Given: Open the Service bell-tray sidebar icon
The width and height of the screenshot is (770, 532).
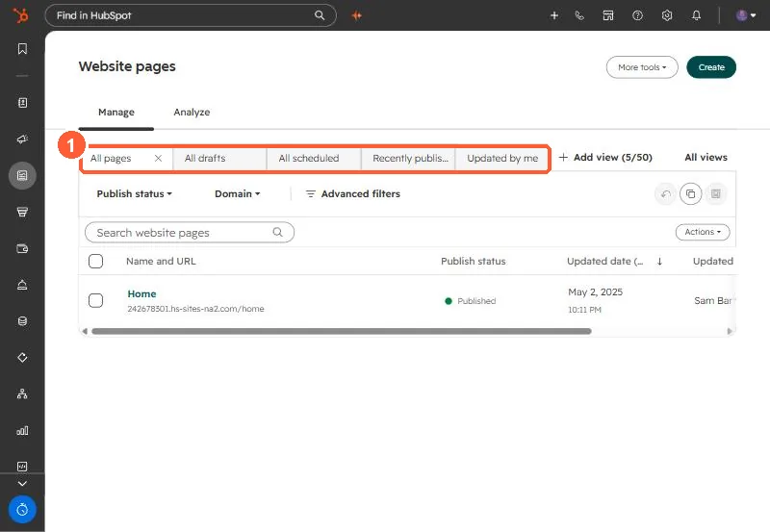Looking at the screenshot, I should coord(22,285).
